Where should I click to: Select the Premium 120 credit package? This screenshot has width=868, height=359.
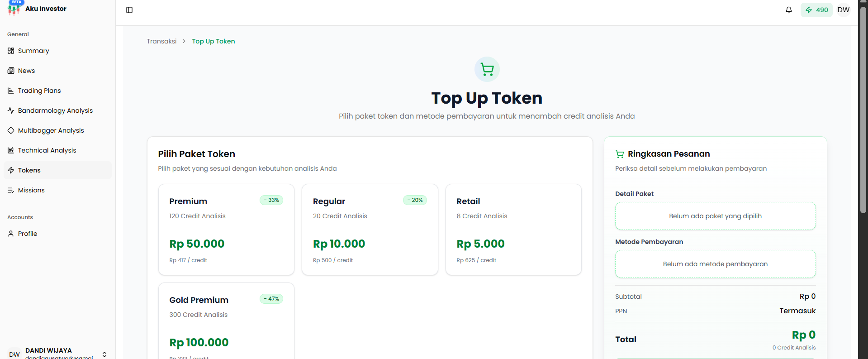pyautogui.click(x=226, y=229)
